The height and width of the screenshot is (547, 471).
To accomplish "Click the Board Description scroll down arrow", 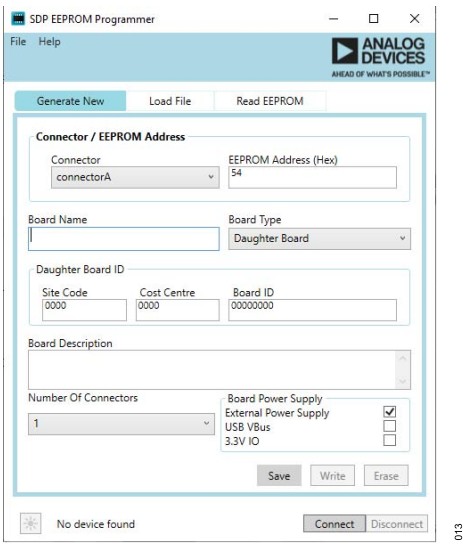I will (403, 381).
